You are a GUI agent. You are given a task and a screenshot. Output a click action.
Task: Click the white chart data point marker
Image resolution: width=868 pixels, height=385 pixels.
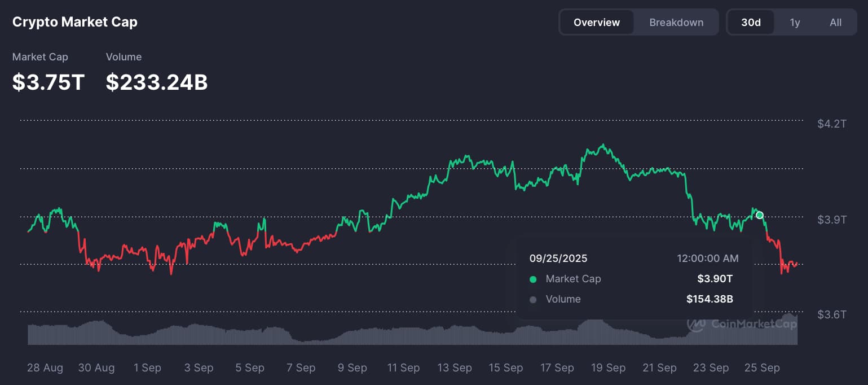tap(760, 215)
